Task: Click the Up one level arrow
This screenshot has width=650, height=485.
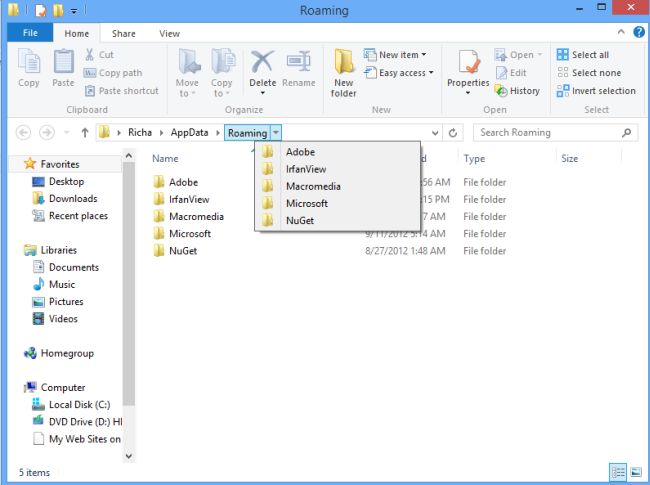Action: coord(85,133)
